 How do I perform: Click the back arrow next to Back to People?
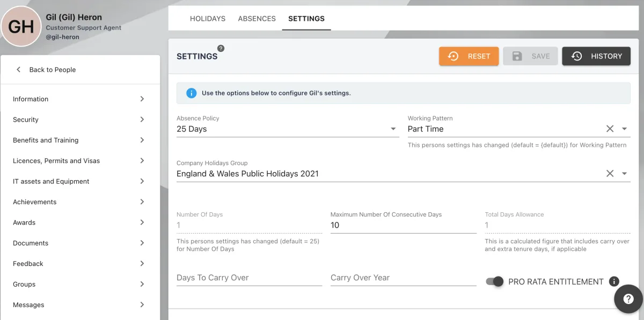[x=18, y=70]
